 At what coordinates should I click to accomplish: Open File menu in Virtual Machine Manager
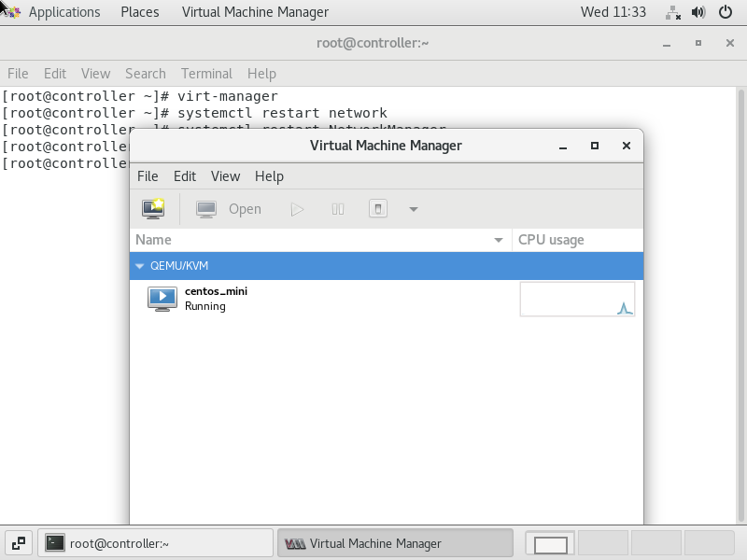pos(148,176)
